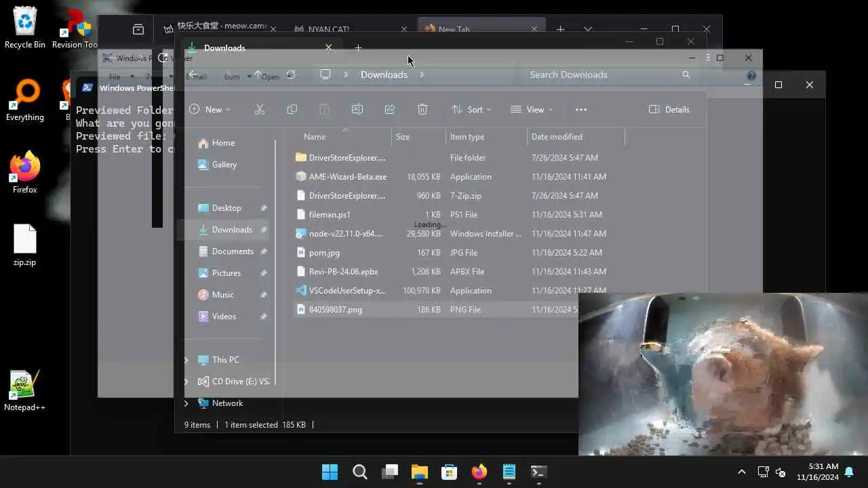The width and height of the screenshot is (868, 488).
Task: Open the Everything search desktop shortcut
Action: pyautogui.click(x=25, y=100)
